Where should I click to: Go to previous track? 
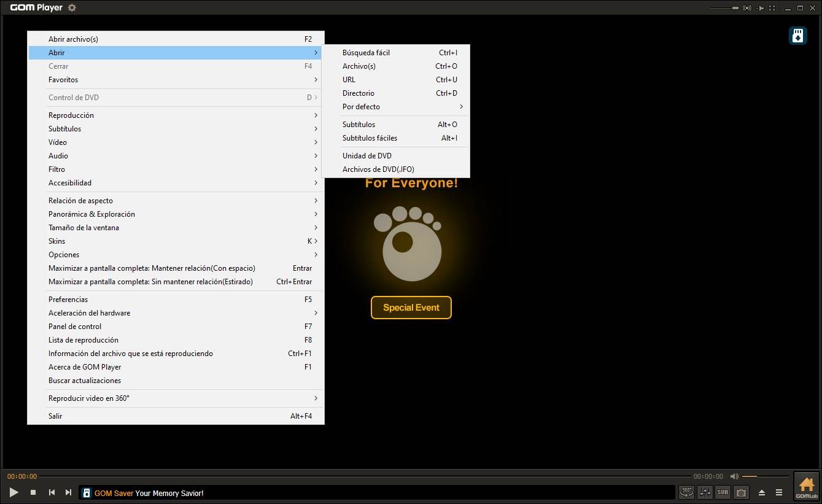click(52, 492)
